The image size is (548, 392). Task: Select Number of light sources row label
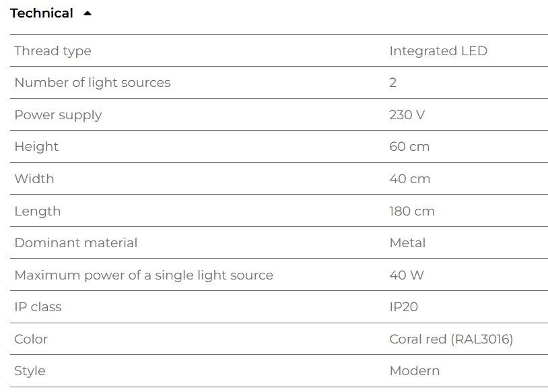pyautogui.click(x=92, y=83)
